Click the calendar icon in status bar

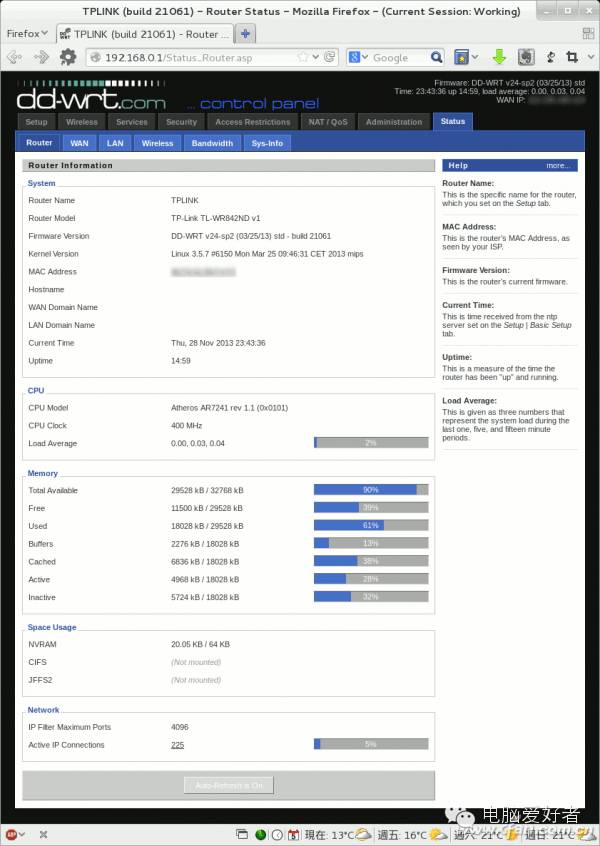point(294,835)
